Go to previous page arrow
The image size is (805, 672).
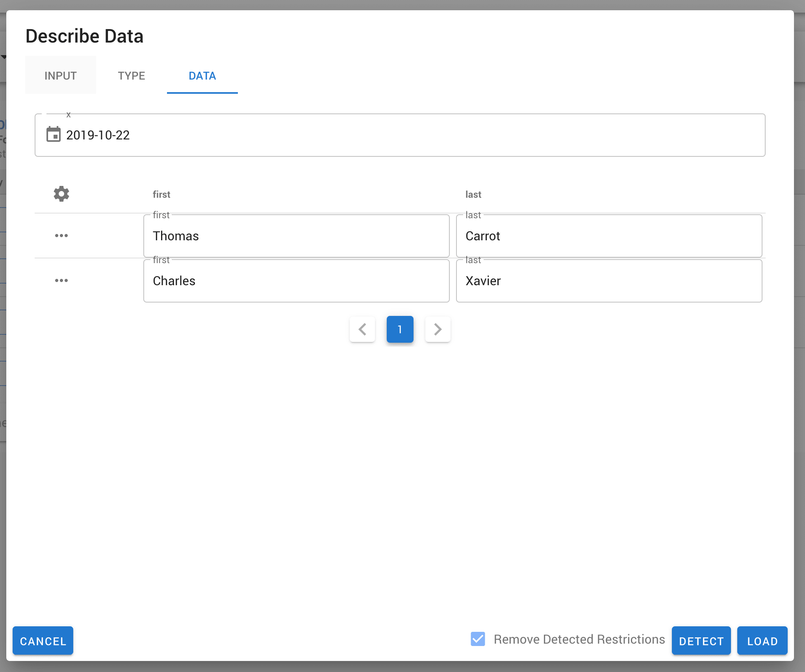click(362, 329)
